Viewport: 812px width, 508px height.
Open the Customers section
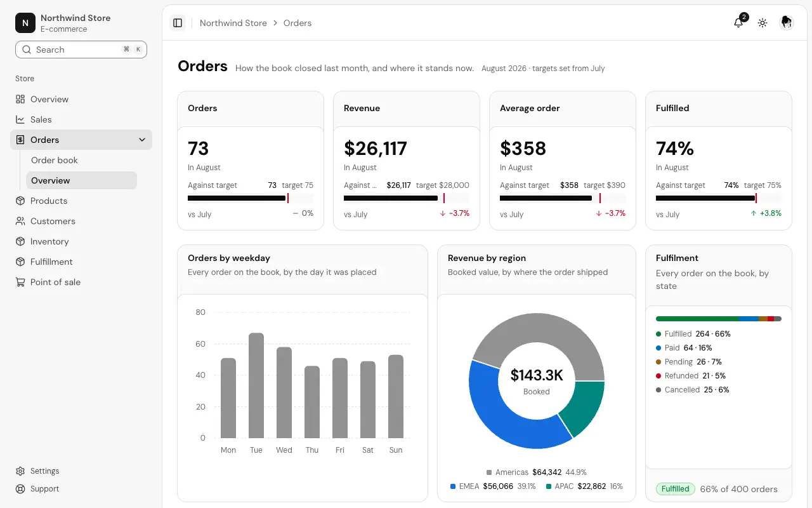[x=53, y=221]
